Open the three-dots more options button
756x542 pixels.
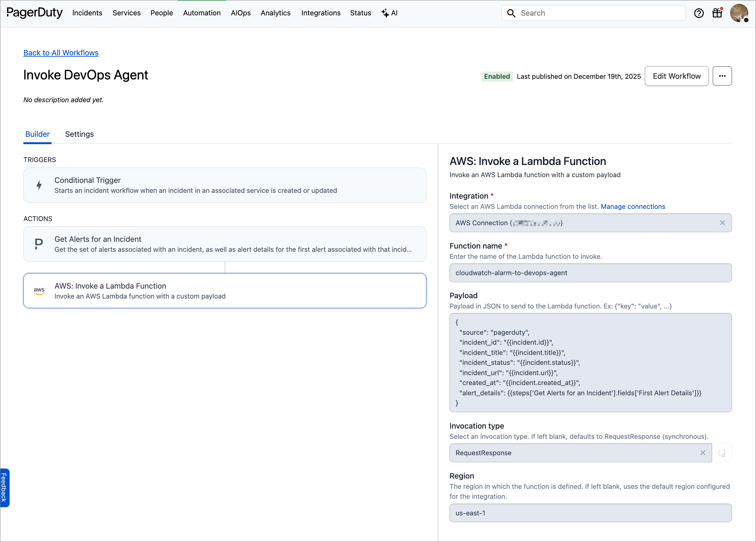[x=722, y=76]
